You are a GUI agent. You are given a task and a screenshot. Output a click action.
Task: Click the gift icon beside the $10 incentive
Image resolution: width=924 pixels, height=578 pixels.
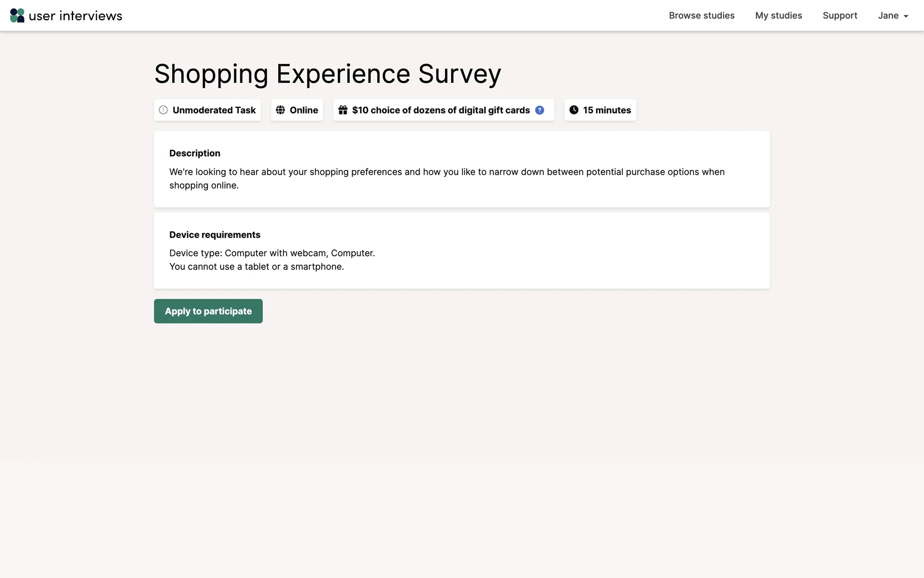coord(343,110)
